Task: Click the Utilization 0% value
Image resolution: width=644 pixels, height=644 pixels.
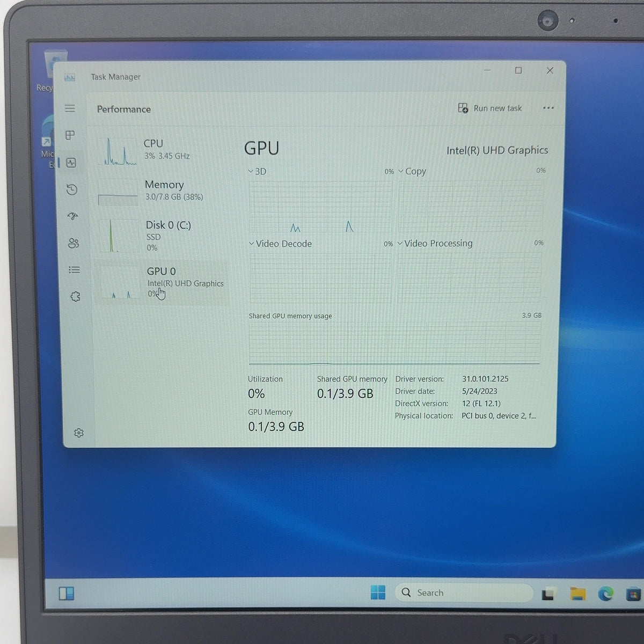Action: point(256,394)
